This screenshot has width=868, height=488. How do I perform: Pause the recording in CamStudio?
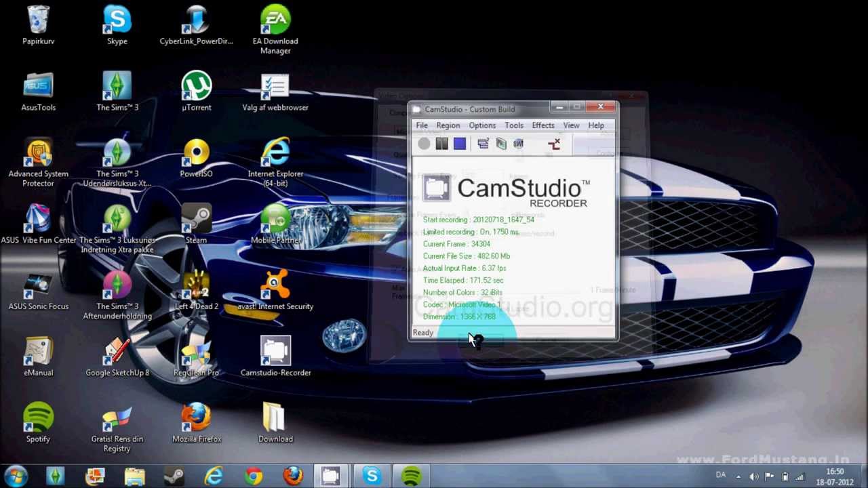coord(441,144)
